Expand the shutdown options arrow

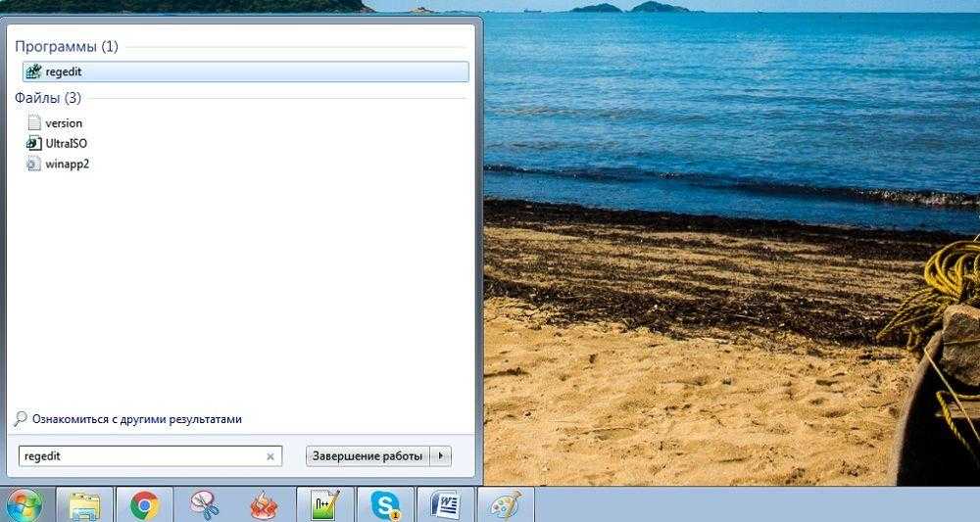click(x=442, y=456)
